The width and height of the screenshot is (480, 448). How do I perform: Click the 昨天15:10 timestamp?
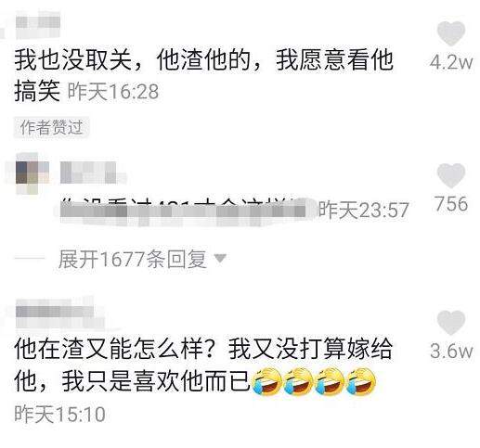tap(59, 414)
